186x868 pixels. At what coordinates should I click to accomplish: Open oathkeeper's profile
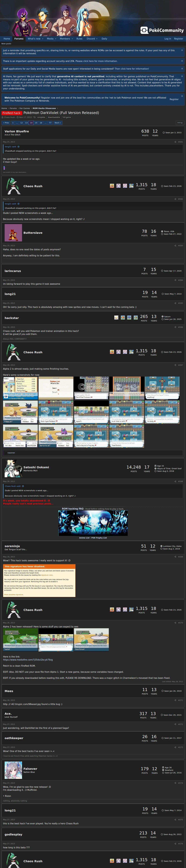(x=14, y=738)
